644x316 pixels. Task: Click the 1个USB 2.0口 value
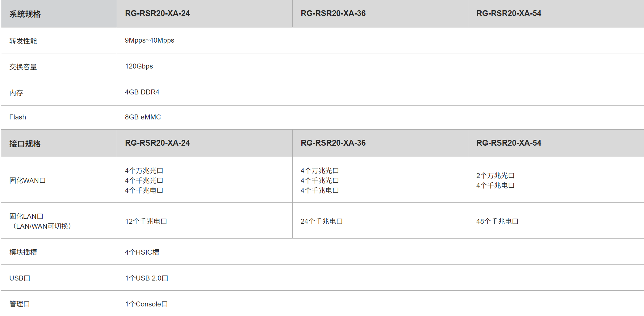[x=146, y=278]
